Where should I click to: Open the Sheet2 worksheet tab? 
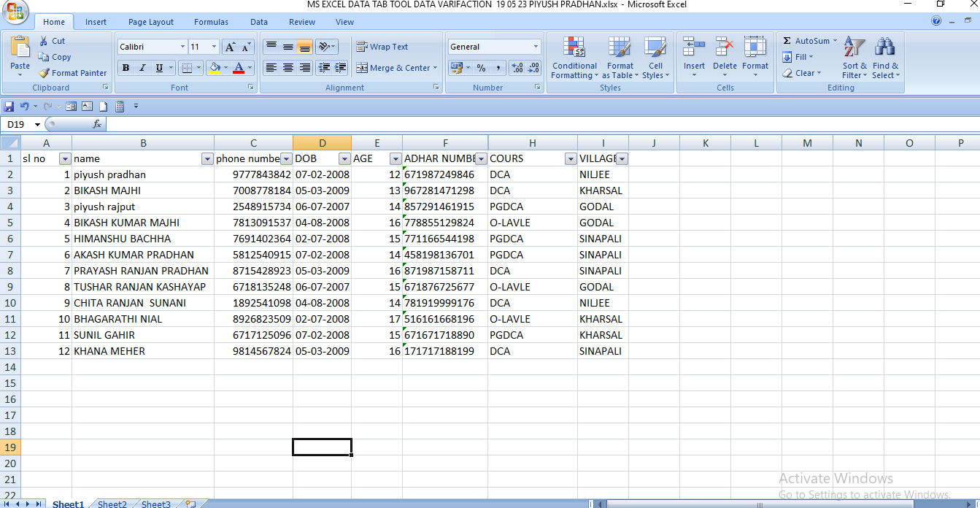click(x=112, y=504)
